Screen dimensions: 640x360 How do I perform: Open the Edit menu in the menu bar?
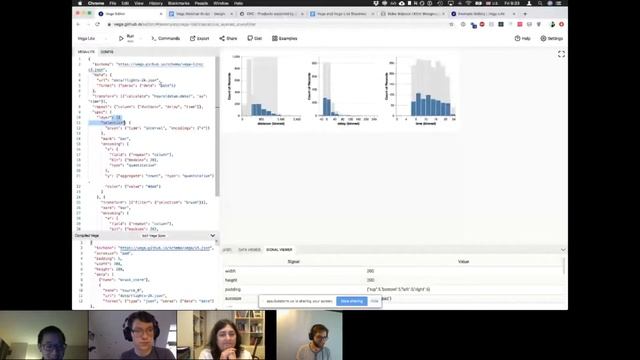(125, 3)
